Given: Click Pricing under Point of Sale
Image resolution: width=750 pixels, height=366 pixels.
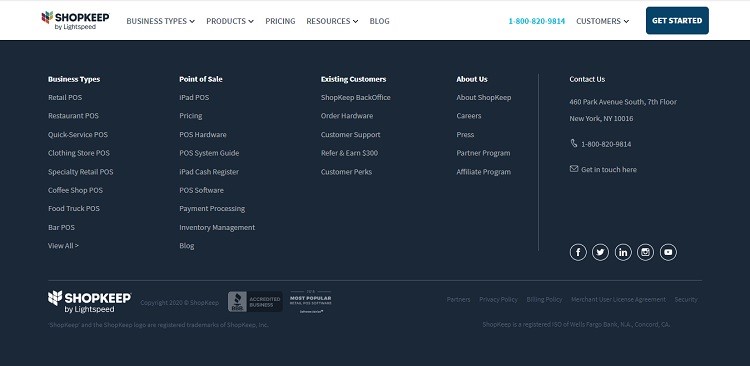Looking at the screenshot, I should [191, 116].
